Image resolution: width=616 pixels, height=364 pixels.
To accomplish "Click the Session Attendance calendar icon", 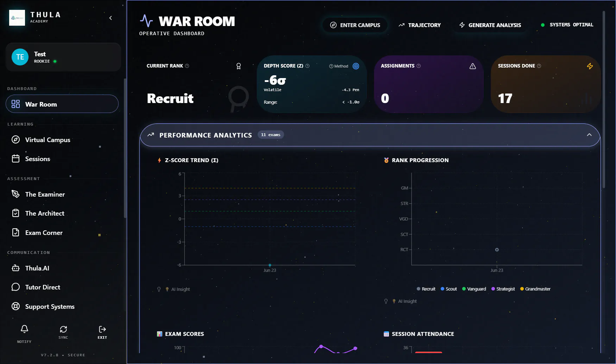I will (386, 334).
